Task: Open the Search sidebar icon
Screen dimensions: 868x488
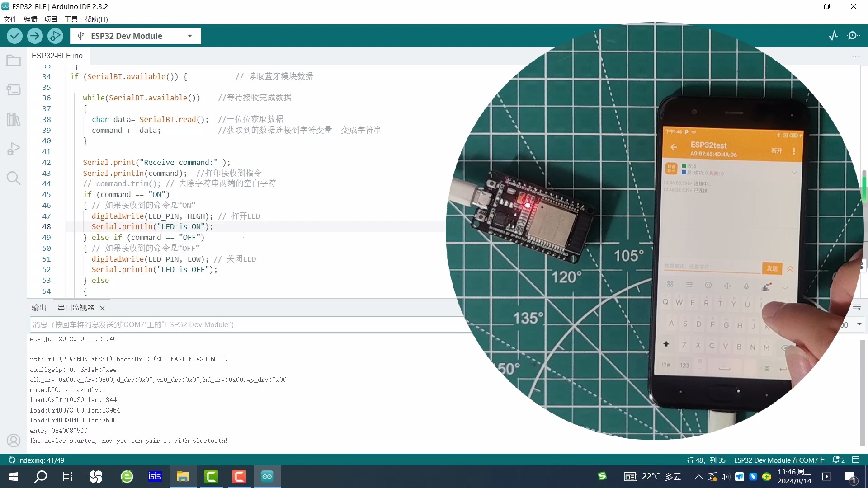Action: [13, 178]
